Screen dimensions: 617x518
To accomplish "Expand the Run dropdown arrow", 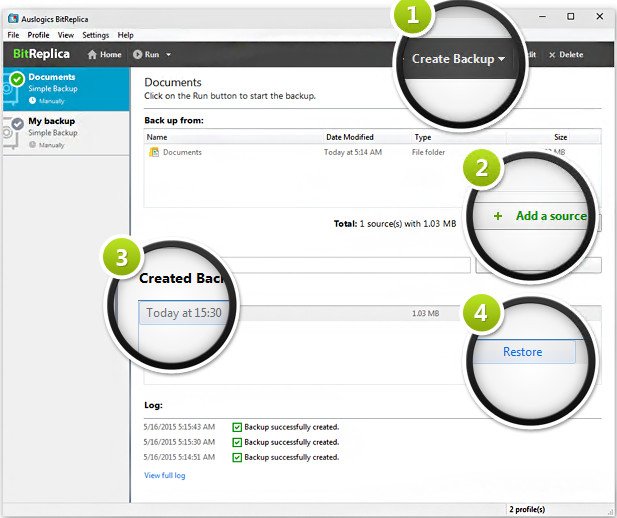I will point(168,54).
